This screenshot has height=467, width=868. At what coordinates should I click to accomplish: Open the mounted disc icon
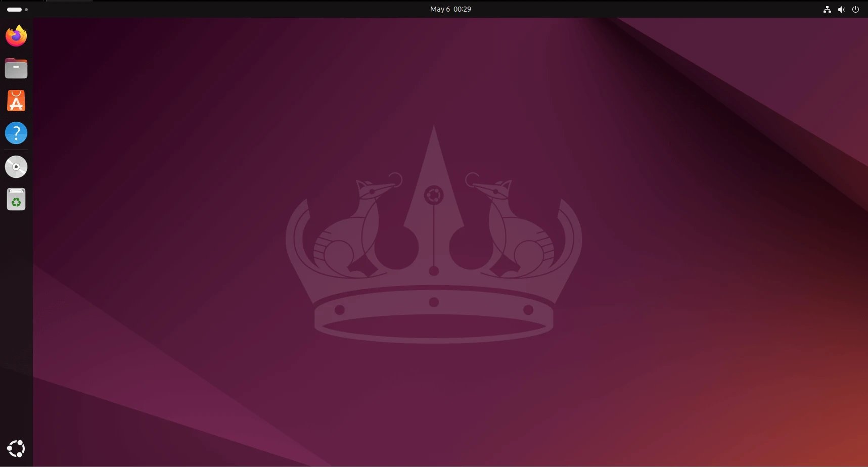pos(16,167)
